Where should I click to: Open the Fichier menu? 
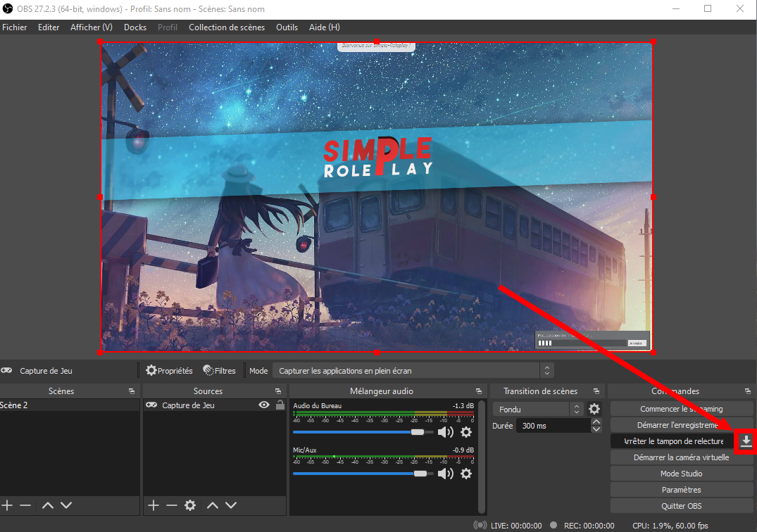(15, 27)
